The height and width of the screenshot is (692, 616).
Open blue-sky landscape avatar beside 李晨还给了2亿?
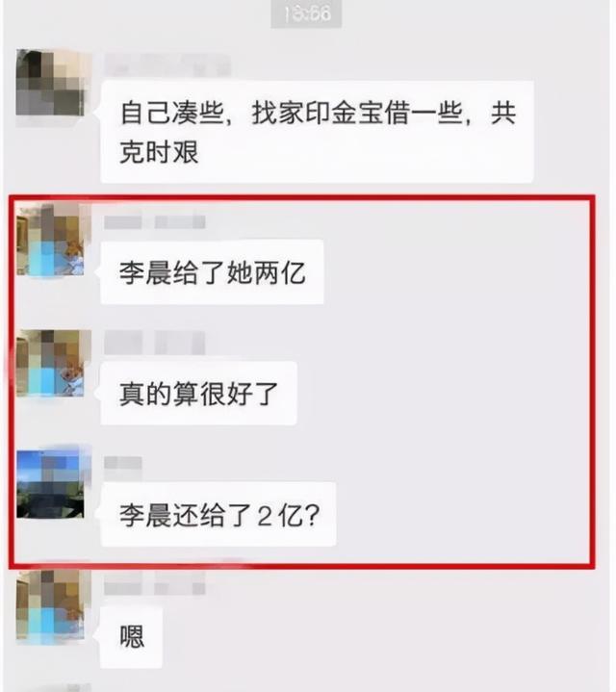click(x=50, y=484)
